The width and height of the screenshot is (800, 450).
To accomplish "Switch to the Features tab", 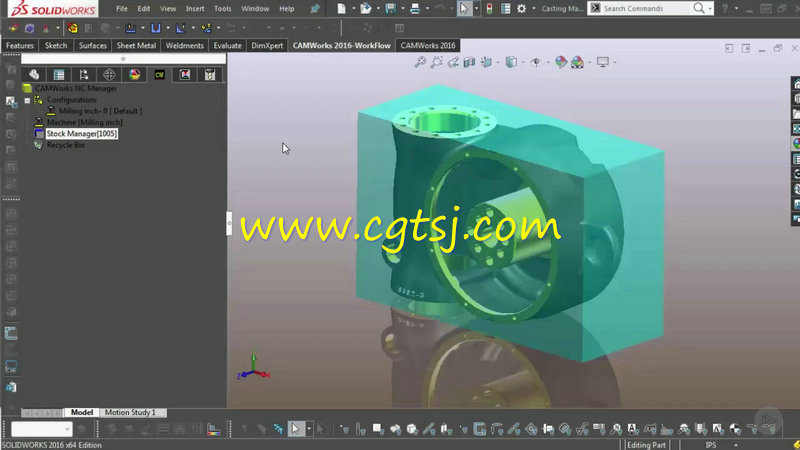I will point(20,45).
